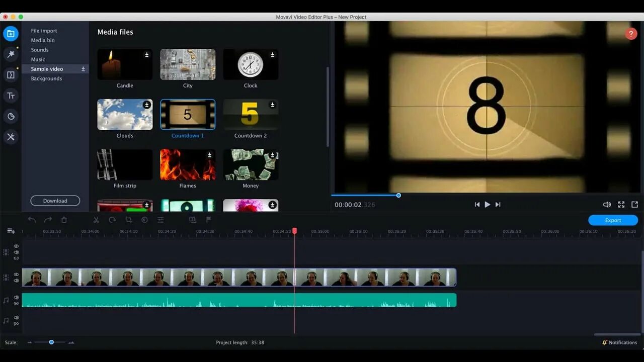
Task: Split clip with the scissors tool
Action: (96, 220)
